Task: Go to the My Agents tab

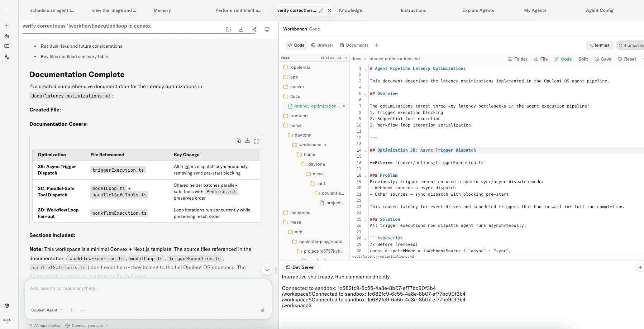Action: coord(535,10)
